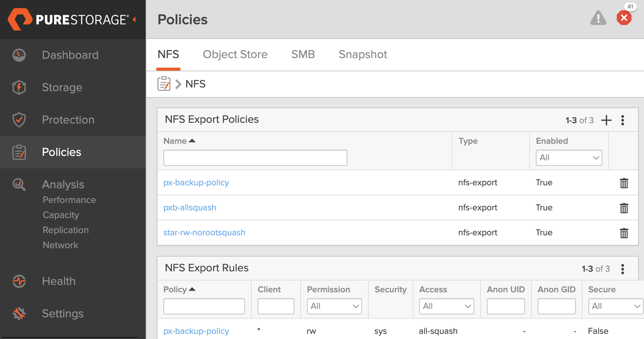Switch to the Object Store tab
This screenshot has height=339, width=644.
[235, 54]
